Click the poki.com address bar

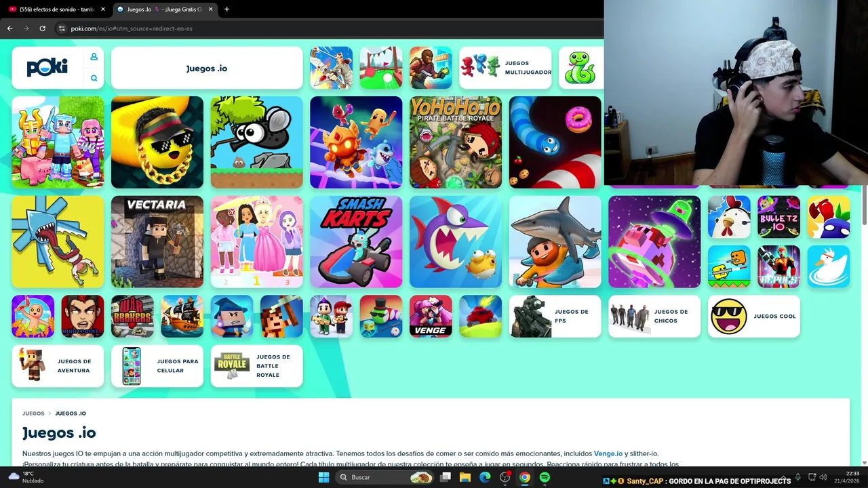pos(325,28)
